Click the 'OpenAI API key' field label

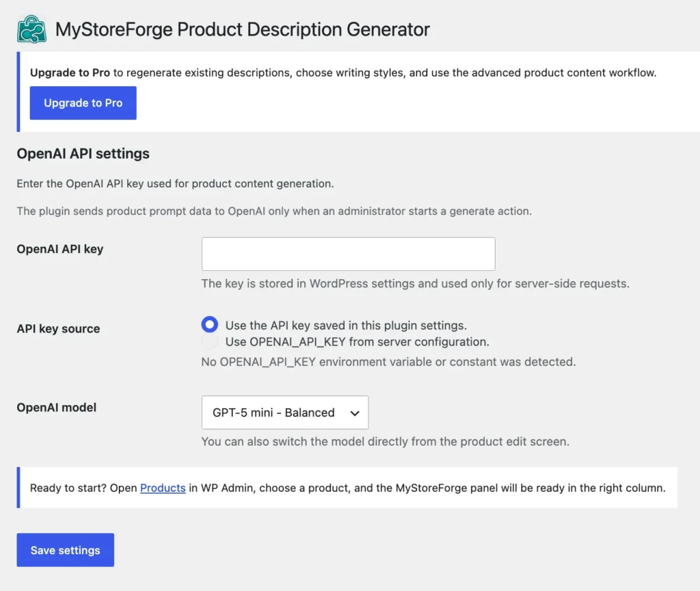60,249
